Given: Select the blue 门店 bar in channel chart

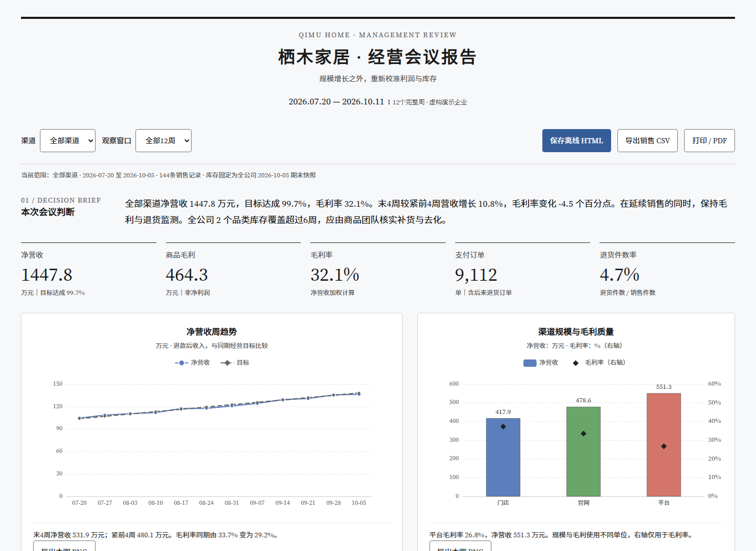Looking at the screenshot, I should [x=503, y=457].
